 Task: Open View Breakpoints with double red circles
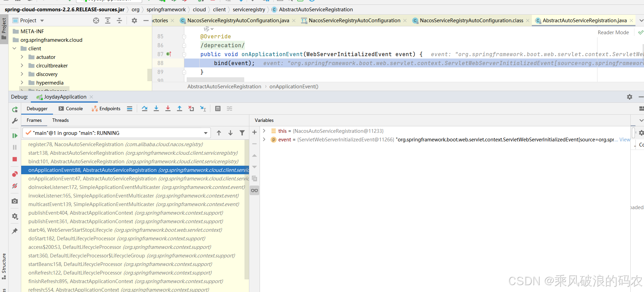pyautogui.click(x=15, y=174)
